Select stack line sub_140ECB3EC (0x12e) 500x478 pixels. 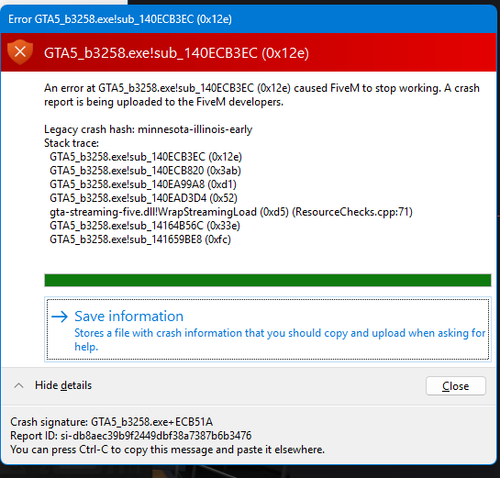(146, 157)
